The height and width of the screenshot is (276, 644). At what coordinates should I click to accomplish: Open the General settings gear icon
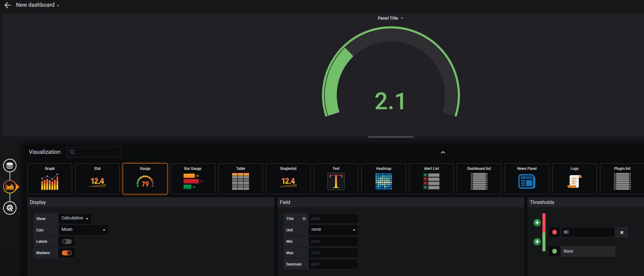(x=10, y=208)
